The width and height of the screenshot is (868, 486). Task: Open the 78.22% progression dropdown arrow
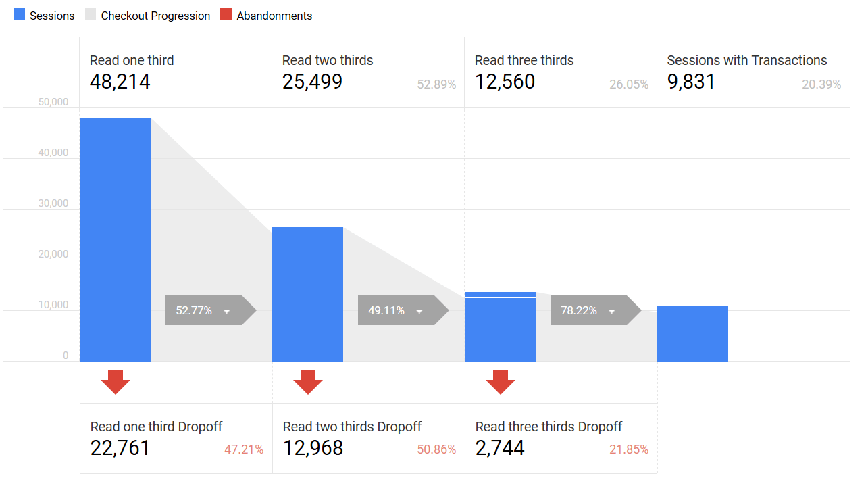[612, 311]
